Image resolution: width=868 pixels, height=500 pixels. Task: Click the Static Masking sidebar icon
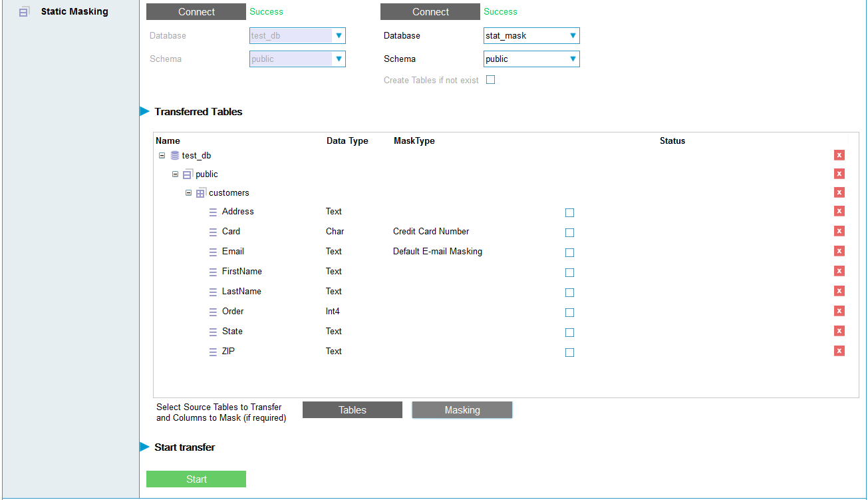click(24, 12)
